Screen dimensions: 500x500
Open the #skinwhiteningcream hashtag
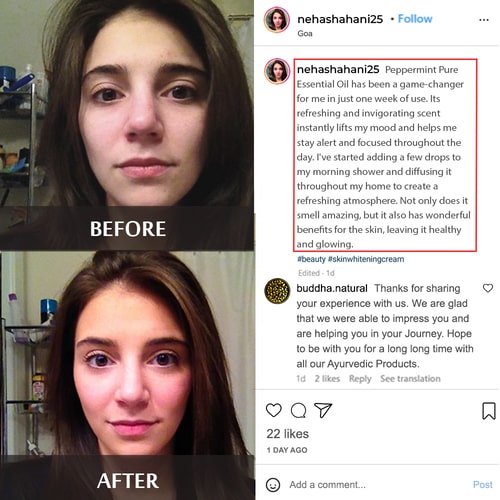coord(366,259)
